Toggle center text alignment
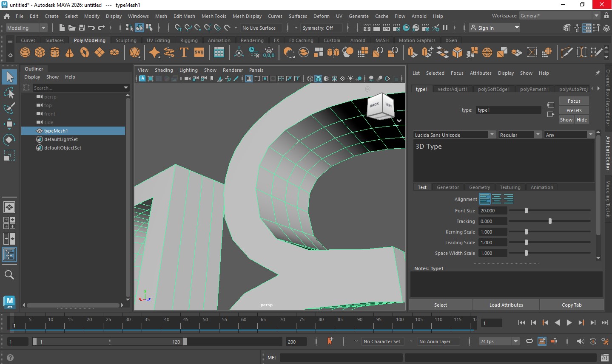The height and width of the screenshot is (364, 612). (497, 199)
